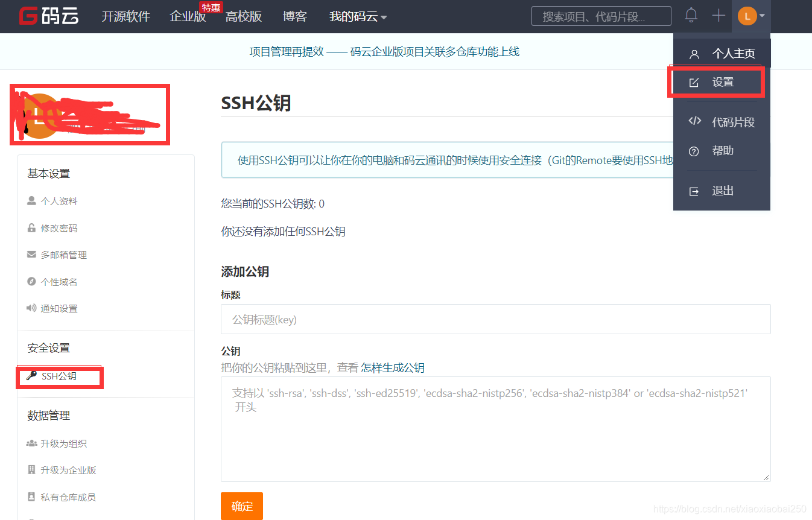Image resolution: width=812 pixels, height=520 pixels.
Task: Open the 博客 nav item
Action: [x=294, y=16]
